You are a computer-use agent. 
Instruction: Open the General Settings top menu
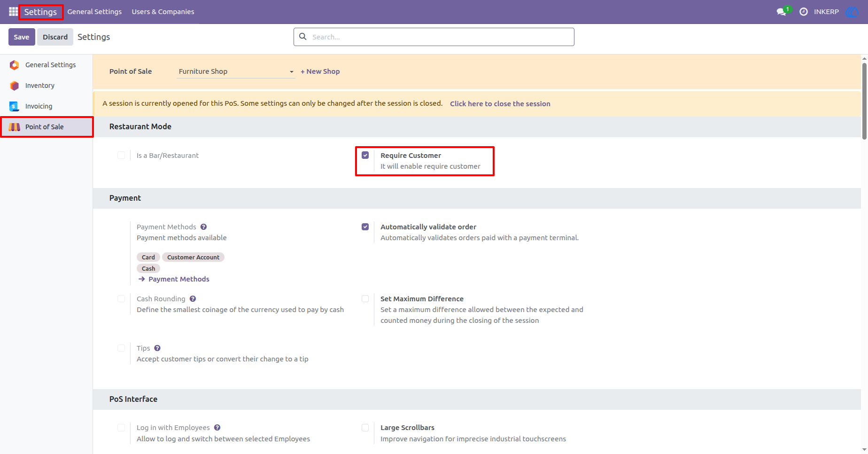tap(94, 12)
